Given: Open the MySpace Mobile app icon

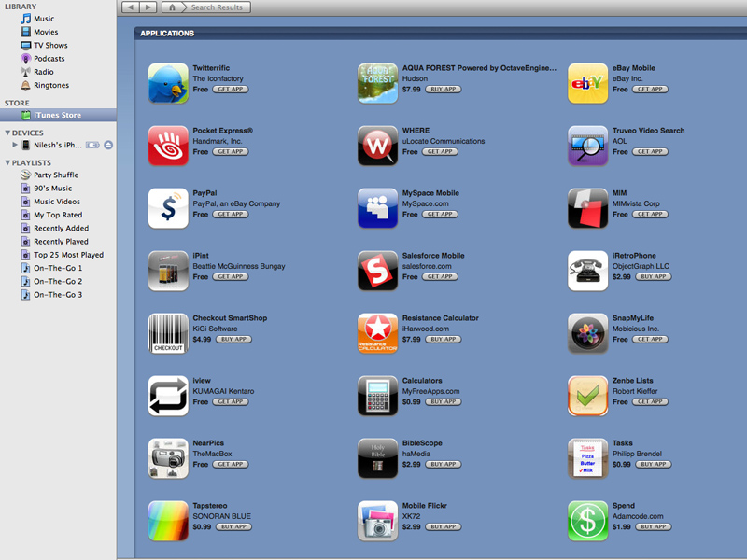Looking at the screenshot, I should 378,208.
